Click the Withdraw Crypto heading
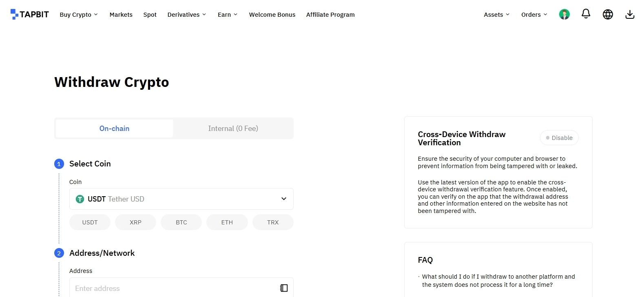Viewport: 644px width, 297px height. [111, 82]
